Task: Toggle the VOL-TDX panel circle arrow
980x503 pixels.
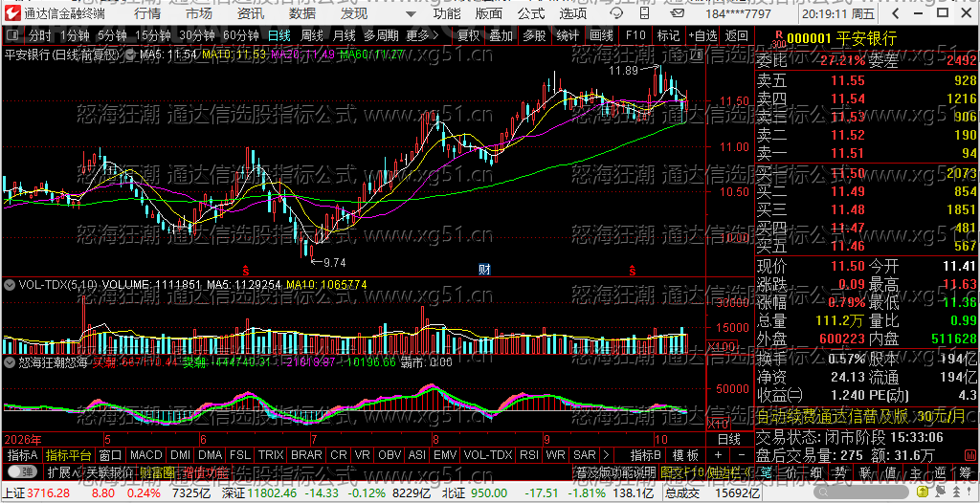Action: pyautogui.click(x=10, y=285)
